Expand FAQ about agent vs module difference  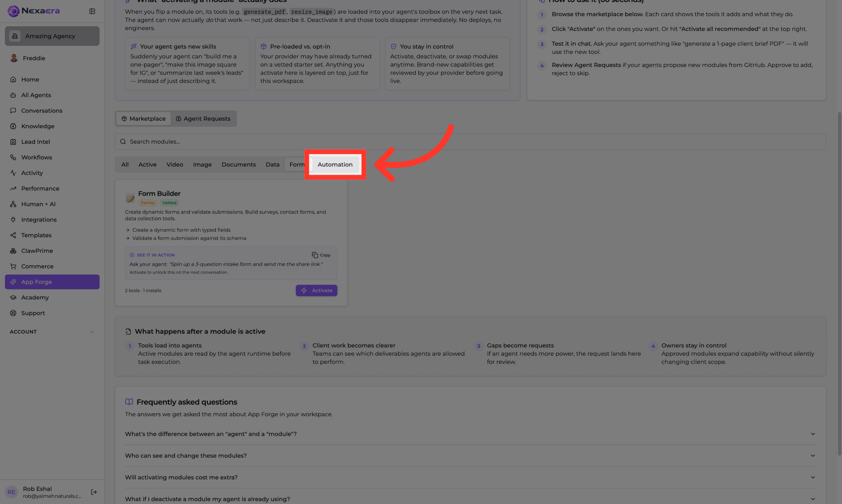[471, 434]
